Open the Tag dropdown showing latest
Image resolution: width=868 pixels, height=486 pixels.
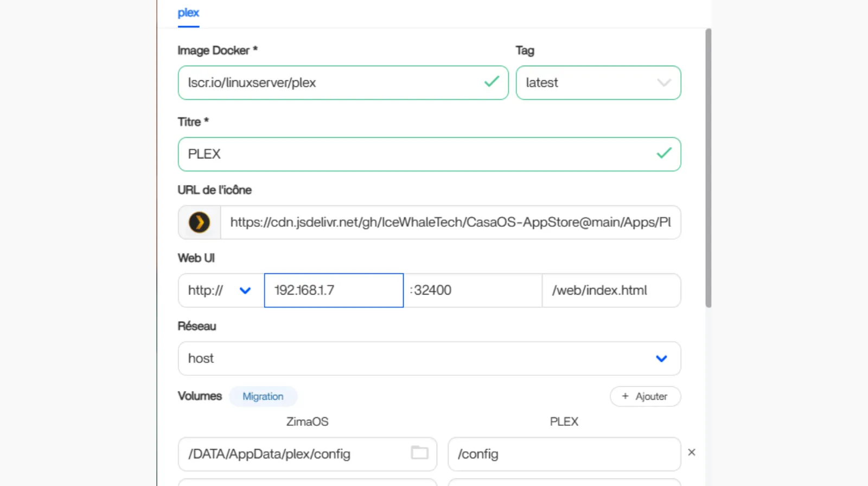598,82
